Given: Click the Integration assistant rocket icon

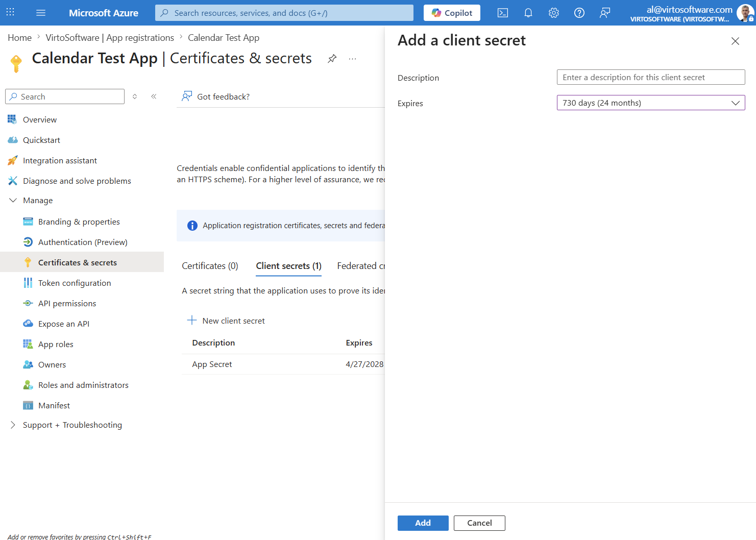Looking at the screenshot, I should click(13, 160).
